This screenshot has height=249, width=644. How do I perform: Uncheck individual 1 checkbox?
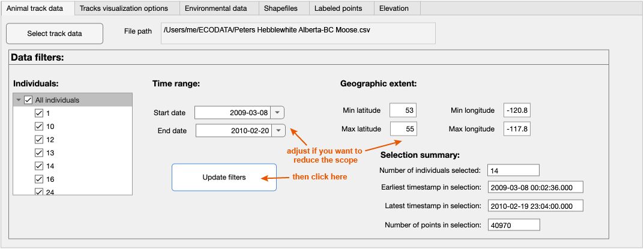click(x=39, y=113)
